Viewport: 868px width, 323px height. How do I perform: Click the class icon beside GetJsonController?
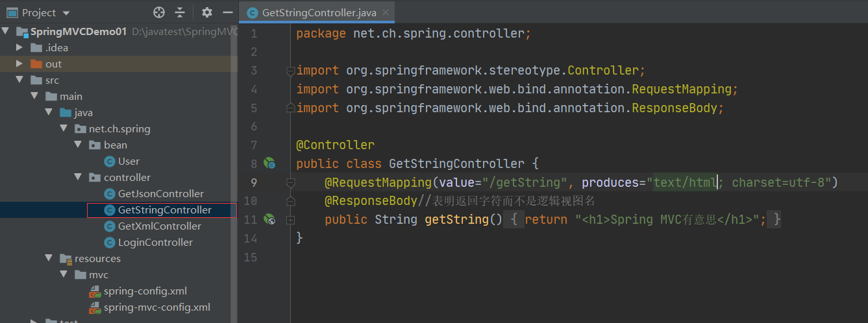tap(110, 193)
